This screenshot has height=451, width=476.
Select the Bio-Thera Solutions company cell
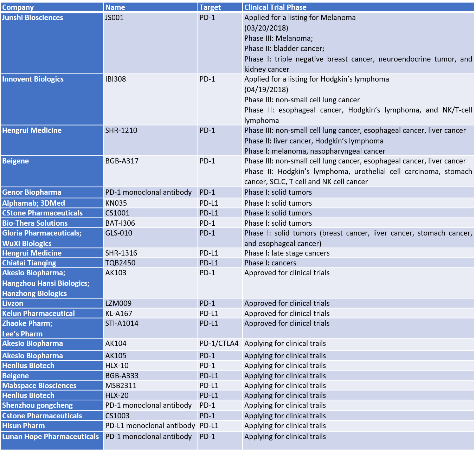coord(52,223)
